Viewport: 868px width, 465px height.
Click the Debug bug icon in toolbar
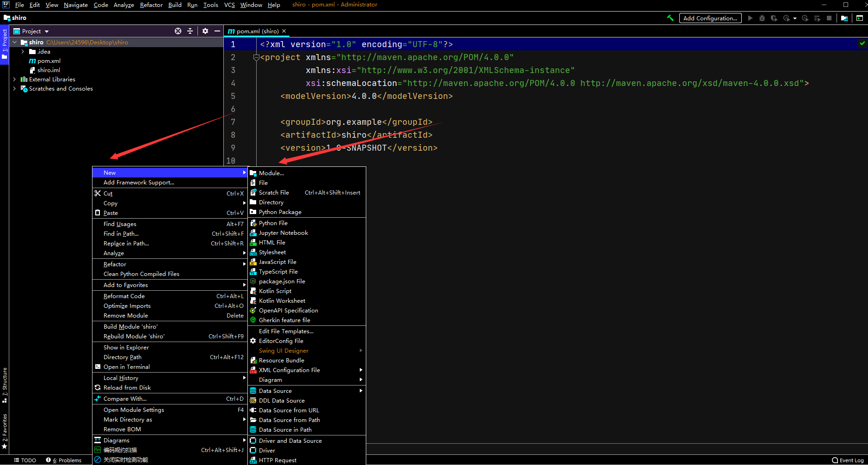click(762, 18)
